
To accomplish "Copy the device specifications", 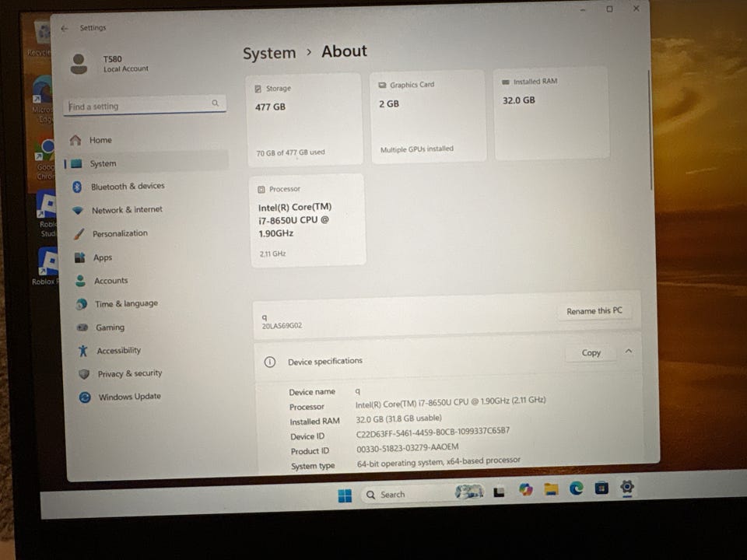I will (591, 353).
